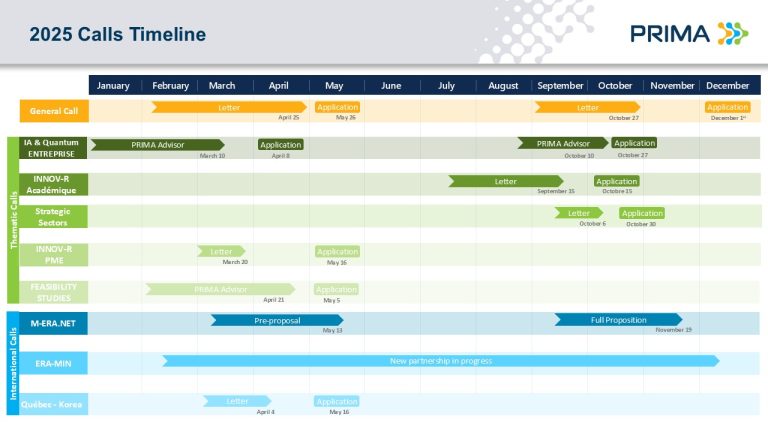Click the New partnership in progress bar
This screenshot has width=768, height=432.
tap(440, 360)
